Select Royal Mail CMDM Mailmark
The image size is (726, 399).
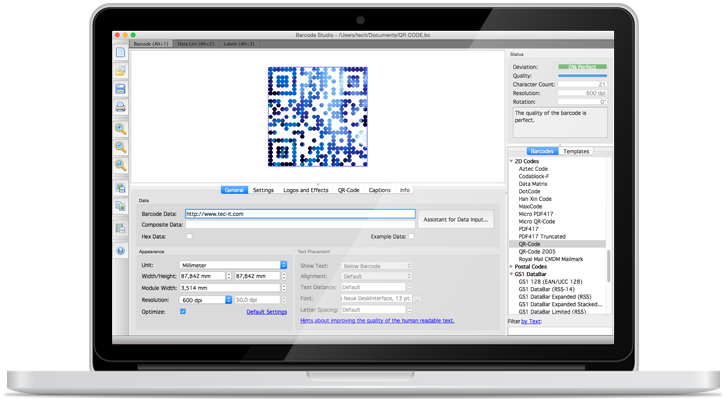(551, 259)
